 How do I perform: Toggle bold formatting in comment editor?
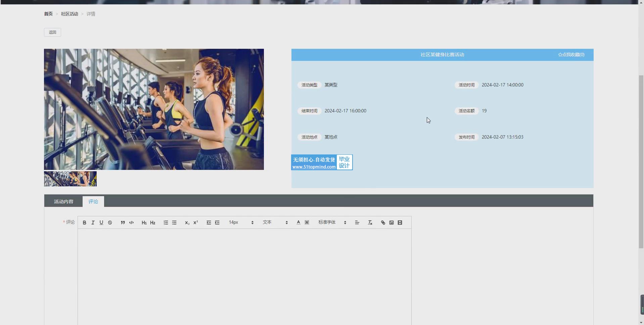click(x=85, y=223)
